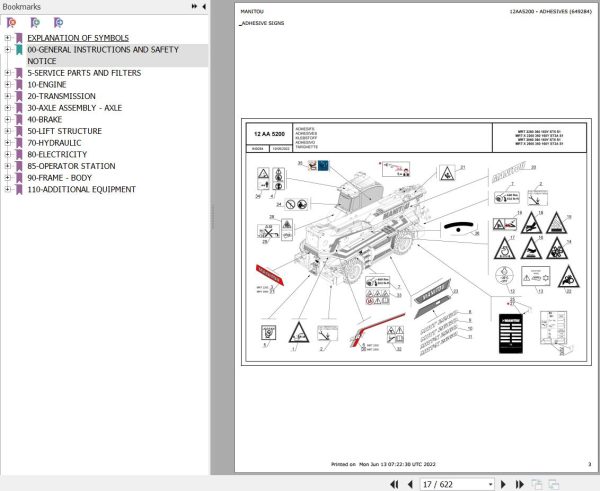The image size is (600, 491).
Task: Expand the 10-ENGINE bookmark
Action: (x=7, y=85)
